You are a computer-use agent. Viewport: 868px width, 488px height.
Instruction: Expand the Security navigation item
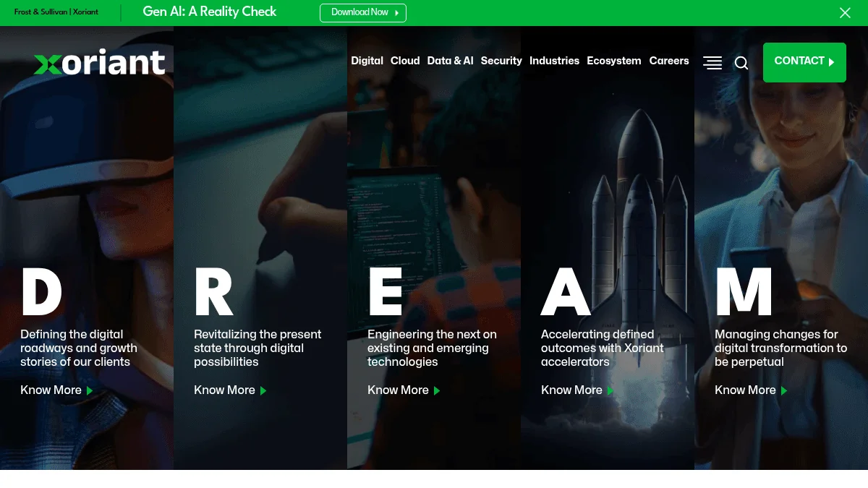click(501, 61)
